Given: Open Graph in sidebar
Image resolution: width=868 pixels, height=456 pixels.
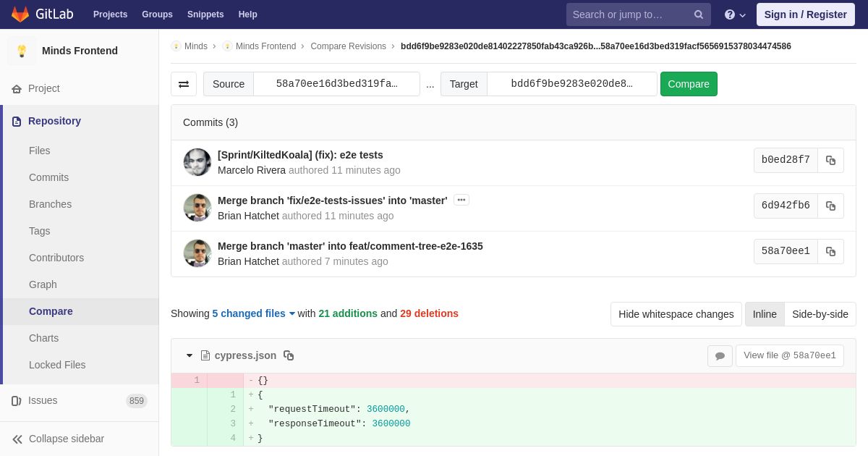Looking at the screenshot, I should pos(43,284).
